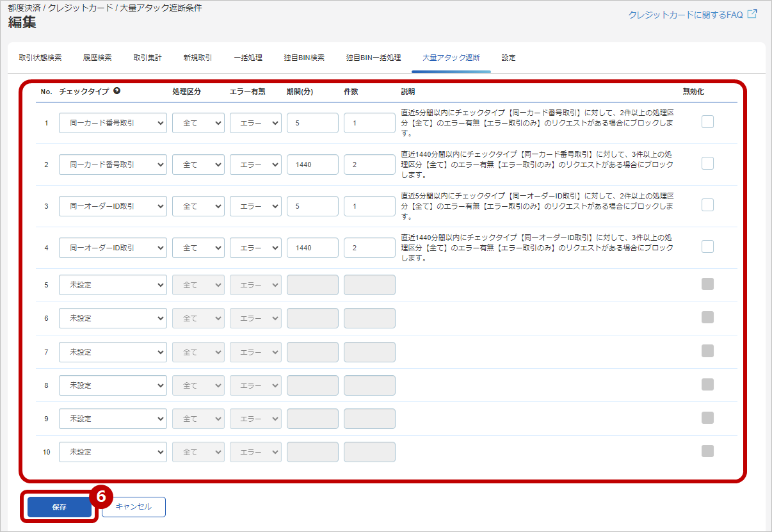Go to the 設定 tab

click(508, 58)
